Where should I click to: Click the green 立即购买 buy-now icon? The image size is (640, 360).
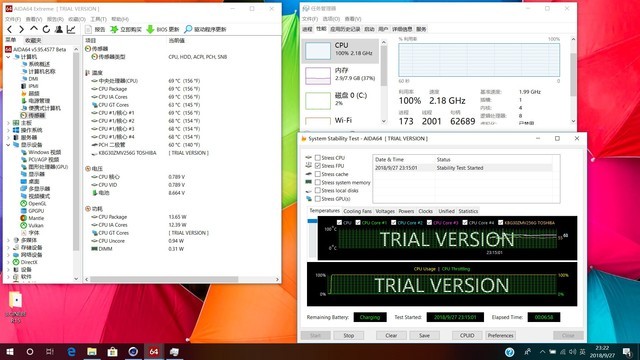[x=114, y=29]
